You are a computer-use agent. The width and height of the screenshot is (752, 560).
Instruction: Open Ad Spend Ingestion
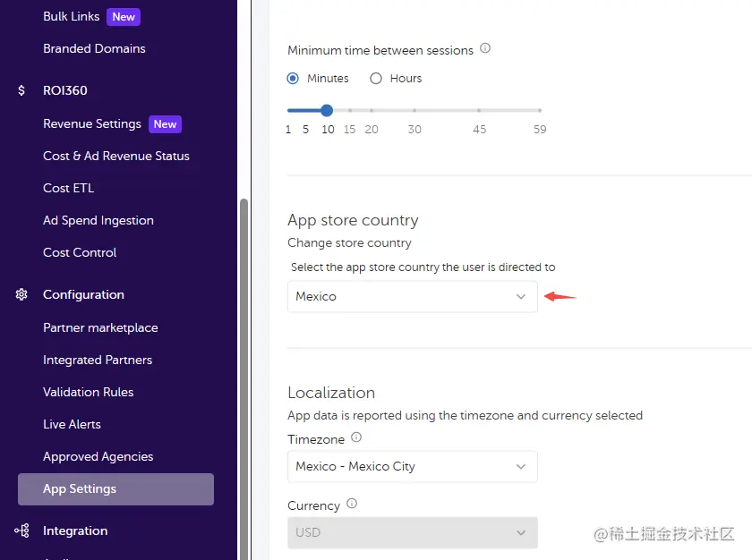coord(98,220)
